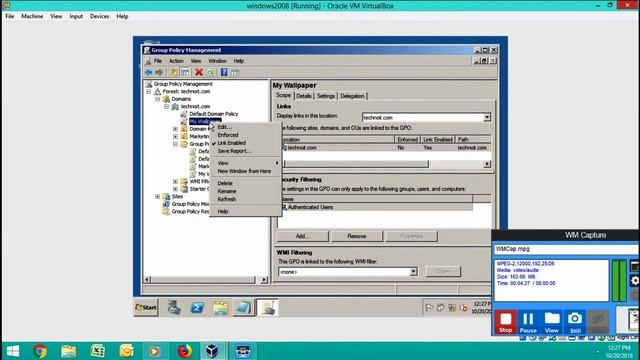The height and width of the screenshot is (360, 640).
Task: Expand the WMI Filters node
Action: click(x=176, y=181)
